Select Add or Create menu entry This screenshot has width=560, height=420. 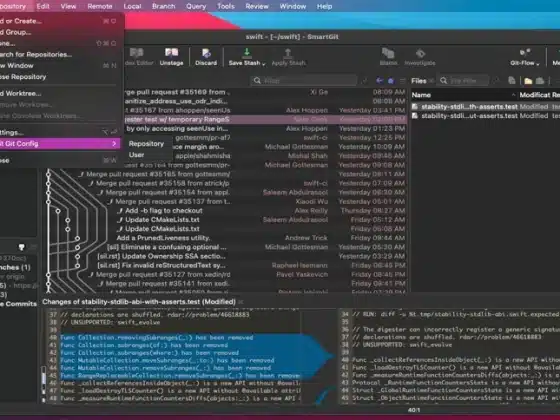(59, 21)
